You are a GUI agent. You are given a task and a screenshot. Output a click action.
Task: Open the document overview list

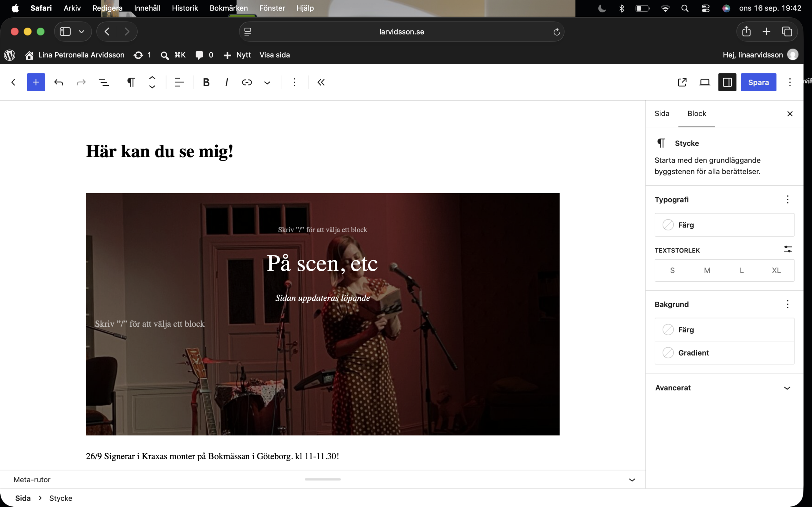[x=104, y=82]
